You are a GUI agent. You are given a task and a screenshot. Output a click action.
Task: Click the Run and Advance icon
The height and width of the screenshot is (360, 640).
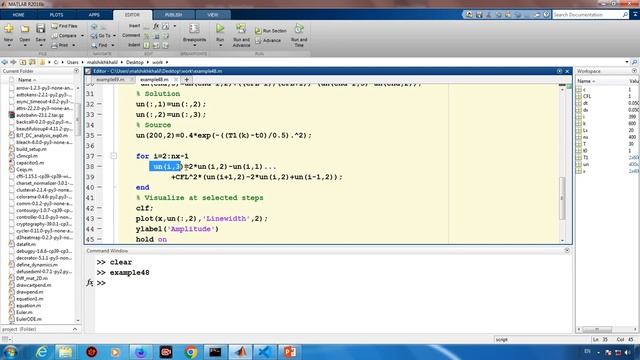(x=241, y=29)
